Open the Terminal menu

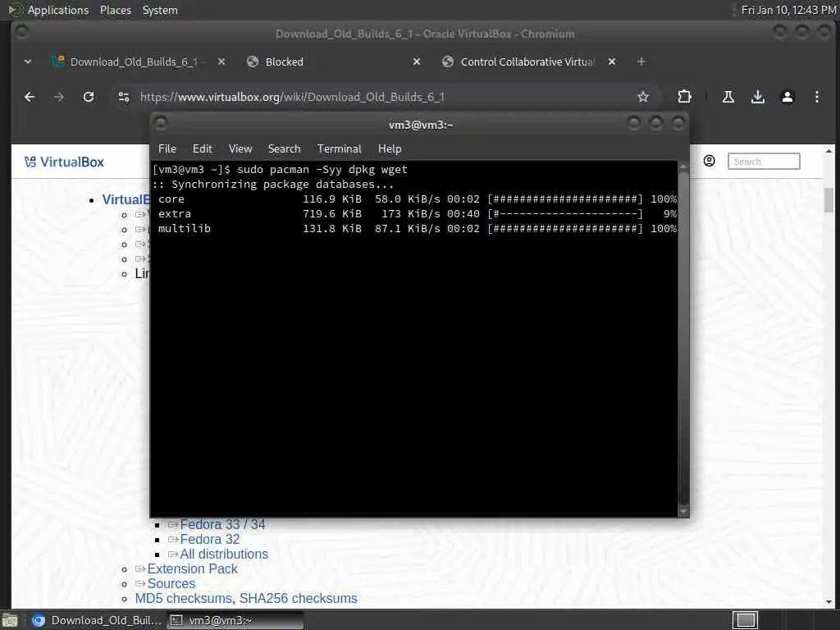[x=339, y=149]
